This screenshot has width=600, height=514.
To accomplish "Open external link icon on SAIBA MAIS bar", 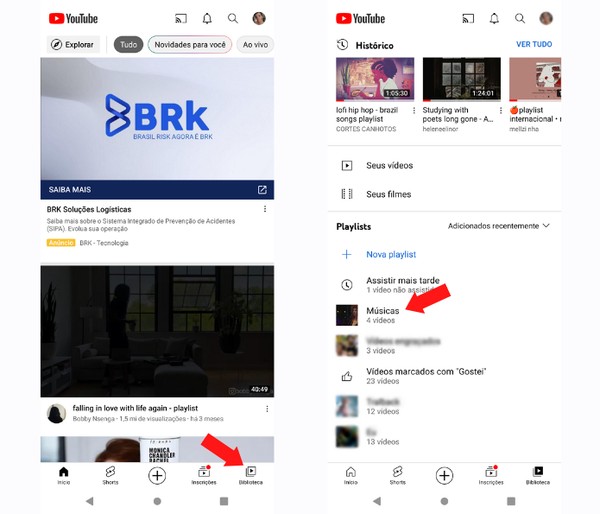I will tap(262, 189).
